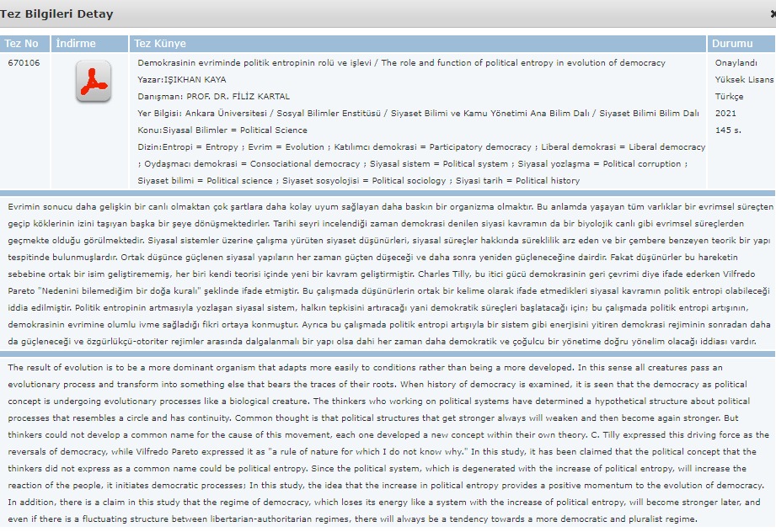
Task: Click the index line starting 'Siyaset bilimi = Political science'
Action: point(358,180)
